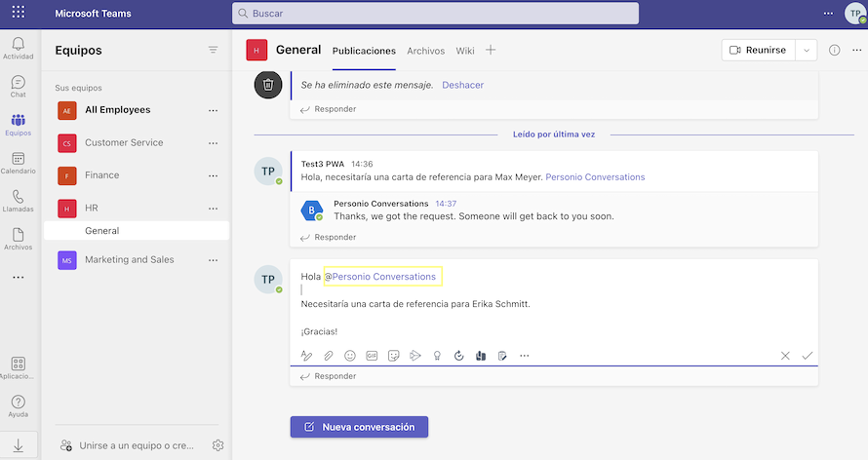Switch to the Archivos channel tab
The image size is (868, 460).
425,51
